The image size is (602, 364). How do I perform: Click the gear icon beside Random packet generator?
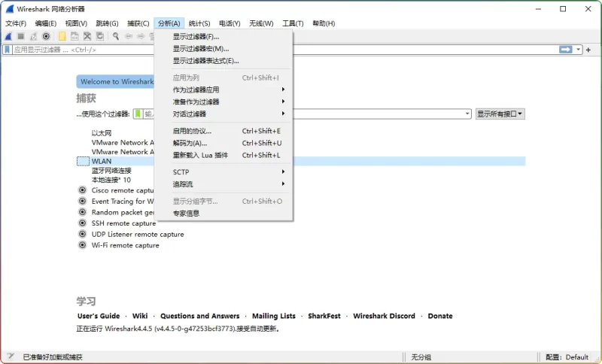tap(82, 212)
